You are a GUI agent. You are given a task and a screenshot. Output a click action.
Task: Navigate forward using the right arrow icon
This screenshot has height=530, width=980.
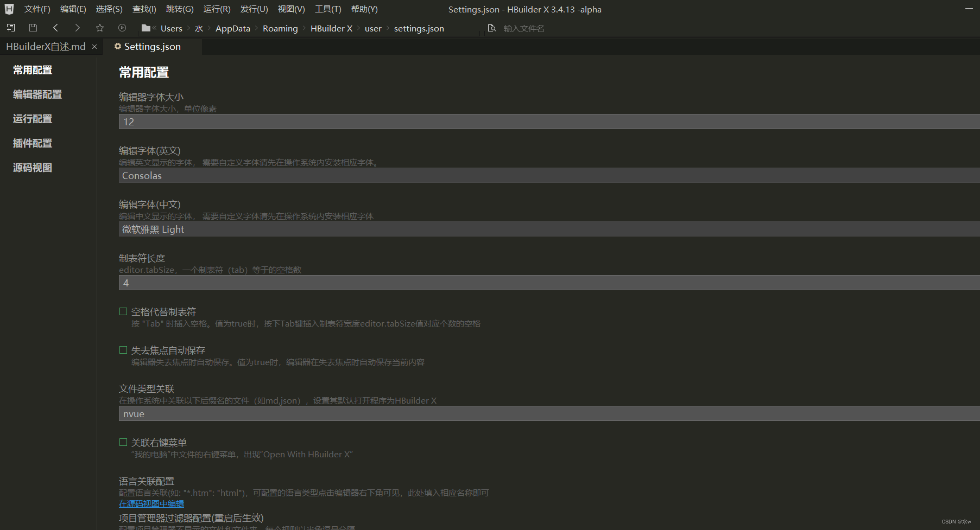point(78,27)
